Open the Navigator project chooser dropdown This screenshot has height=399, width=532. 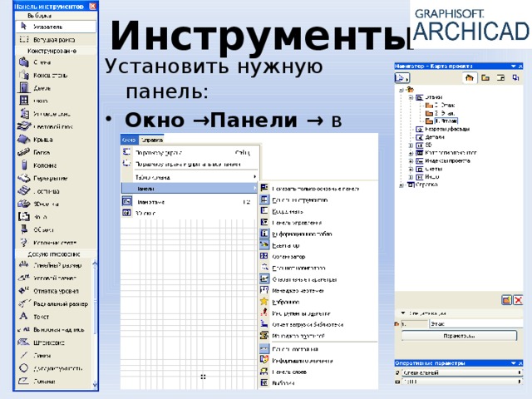402,78
